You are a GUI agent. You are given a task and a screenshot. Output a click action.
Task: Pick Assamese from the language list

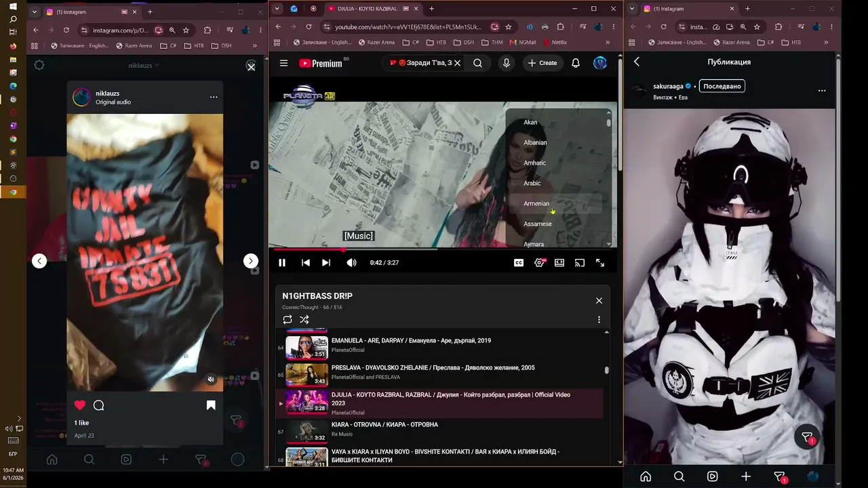(x=538, y=224)
